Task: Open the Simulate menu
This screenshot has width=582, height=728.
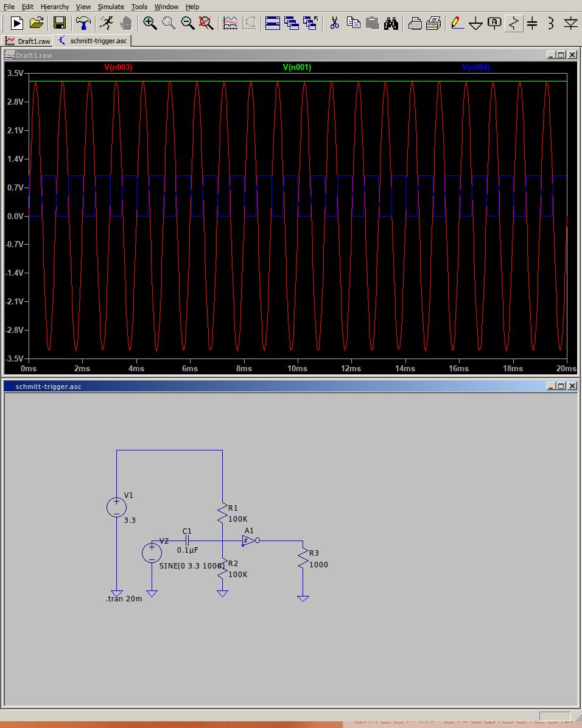Action: coord(111,7)
